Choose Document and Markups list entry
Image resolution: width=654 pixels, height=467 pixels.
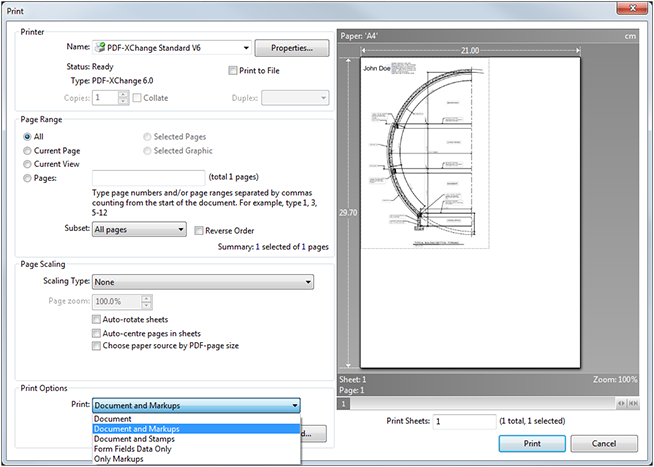[x=196, y=429]
